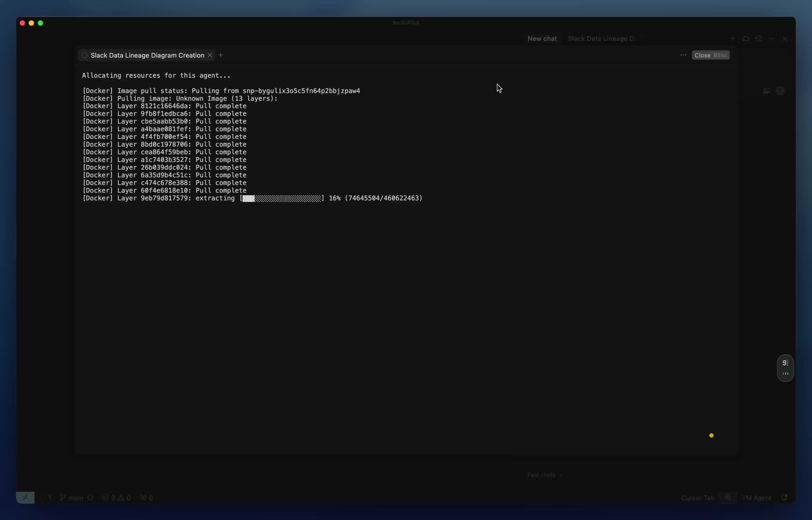Click the notifications bell in status bar
812x520 pixels.
(784, 497)
